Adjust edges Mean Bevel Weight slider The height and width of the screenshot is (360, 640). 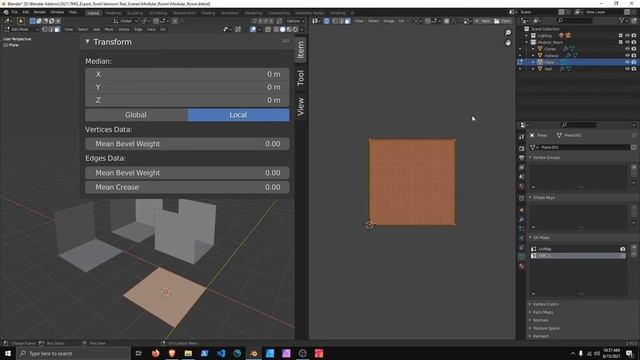(187, 173)
